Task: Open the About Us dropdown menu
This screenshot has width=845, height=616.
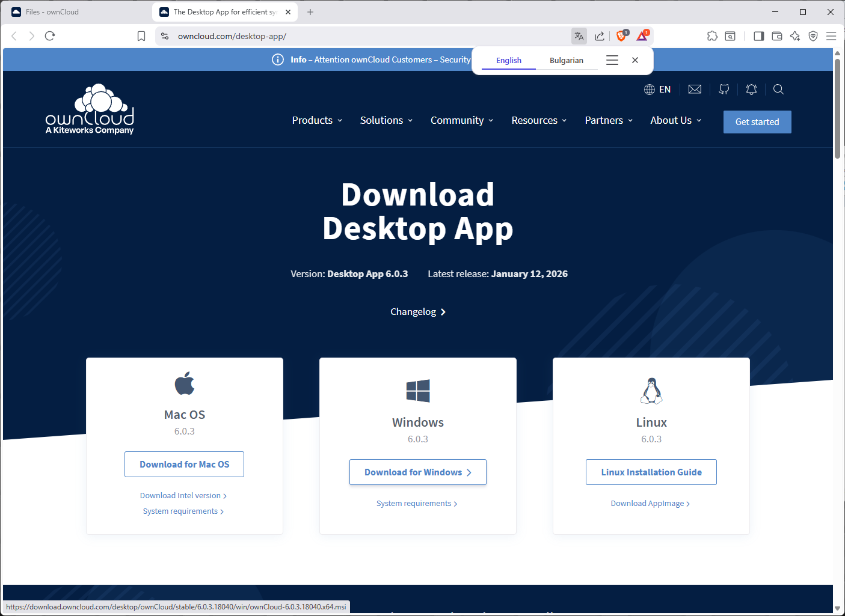Action: tap(675, 120)
